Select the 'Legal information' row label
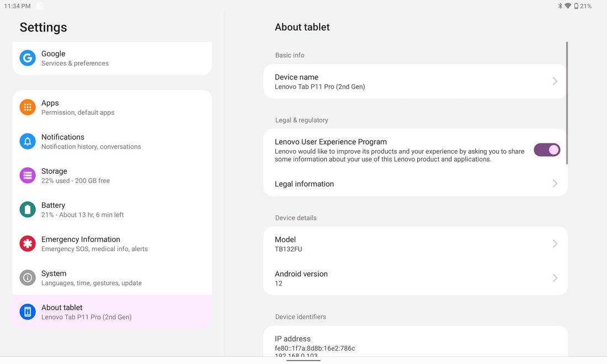The width and height of the screenshot is (607, 364). [x=304, y=184]
